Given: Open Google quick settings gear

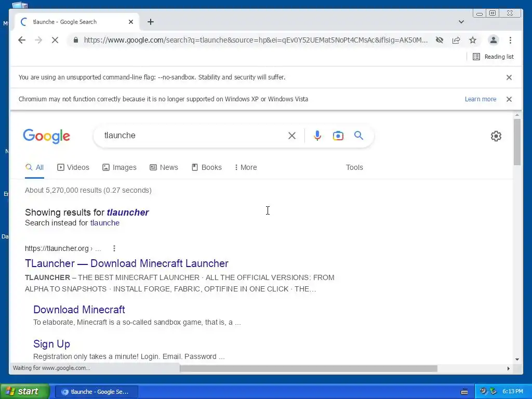Looking at the screenshot, I should tap(496, 136).
